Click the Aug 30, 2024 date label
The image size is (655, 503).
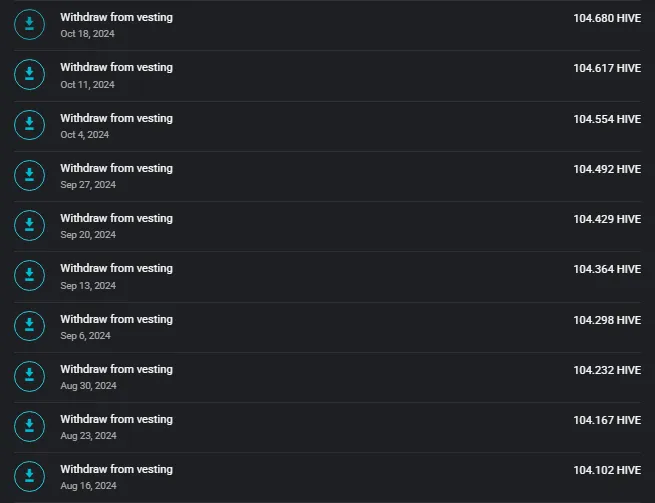[x=89, y=386]
